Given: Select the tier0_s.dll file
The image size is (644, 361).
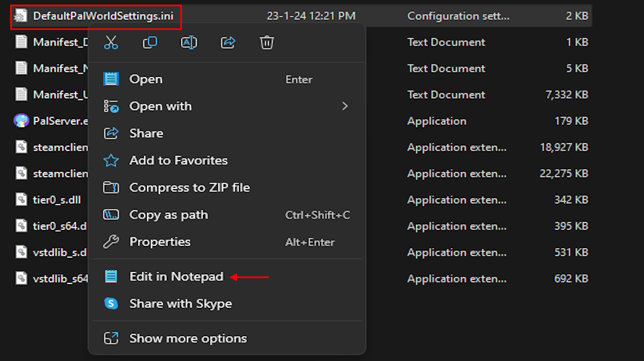Looking at the screenshot, I should pos(57,200).
